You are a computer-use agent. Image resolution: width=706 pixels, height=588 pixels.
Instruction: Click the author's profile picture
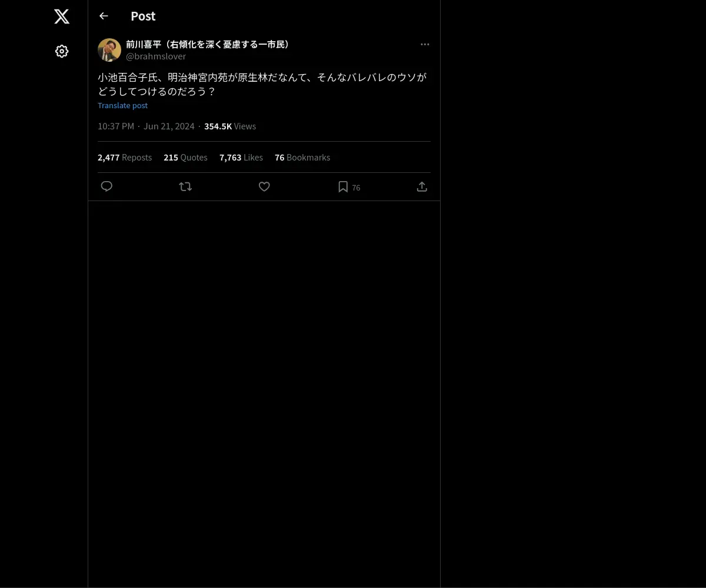(109, 50)
